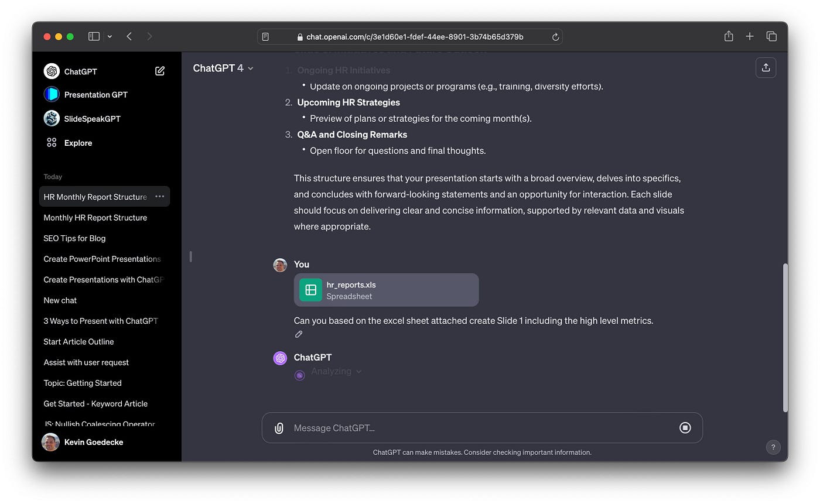Expand the Analyzing status details

(359, 371)
